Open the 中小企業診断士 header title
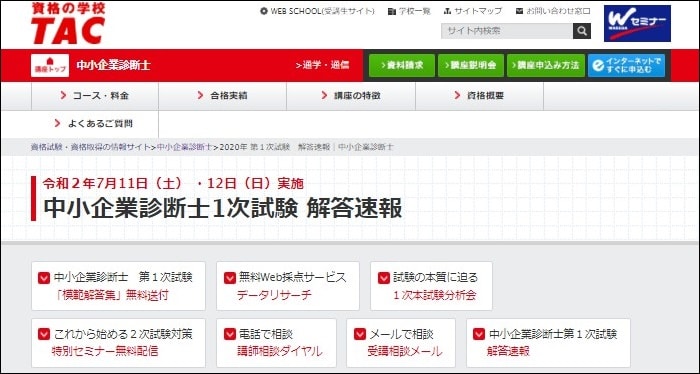The width and height of the screenshot is (700, 374). click(113, 65)
